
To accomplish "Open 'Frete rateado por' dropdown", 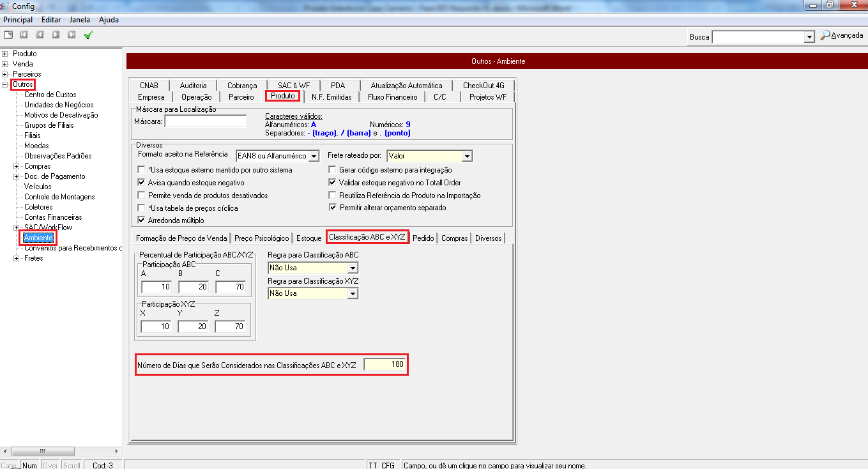I will 467,156.
